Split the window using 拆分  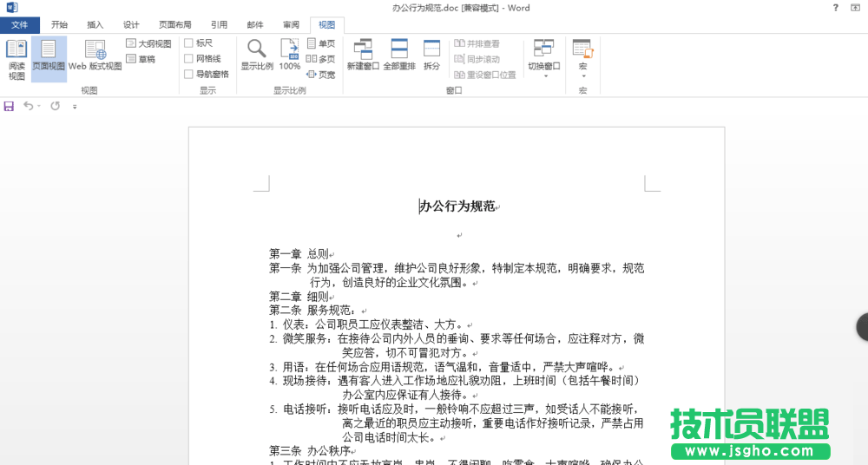tap(431, 56)
